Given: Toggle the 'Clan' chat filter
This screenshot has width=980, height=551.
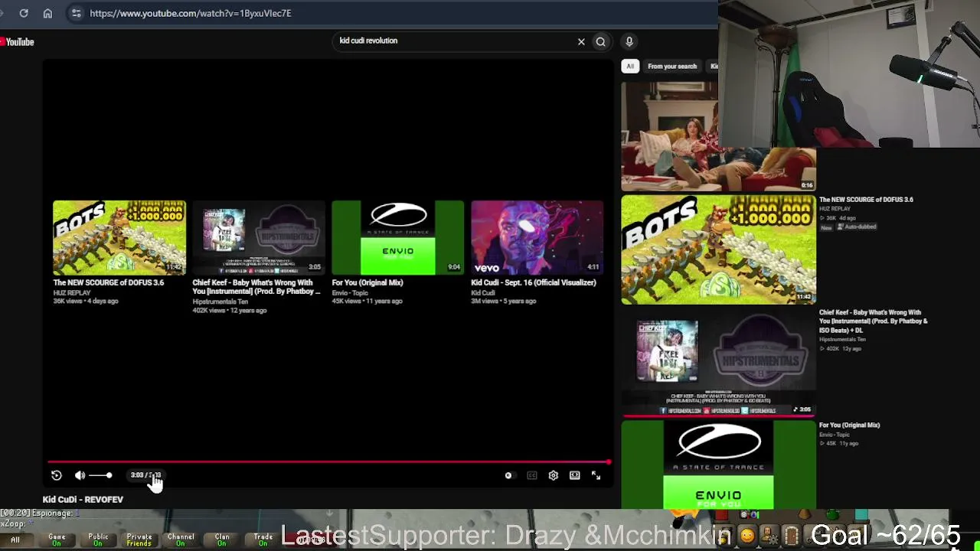Looking at the screenshot, I should pyautogui.click(x=222, y=540).
